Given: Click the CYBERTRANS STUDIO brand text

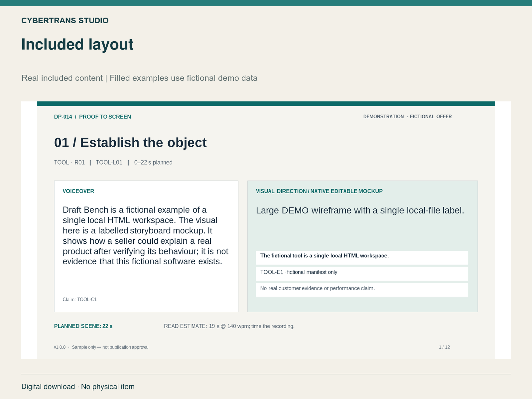Looking at the screenshot, I should (x=65, y=21).
